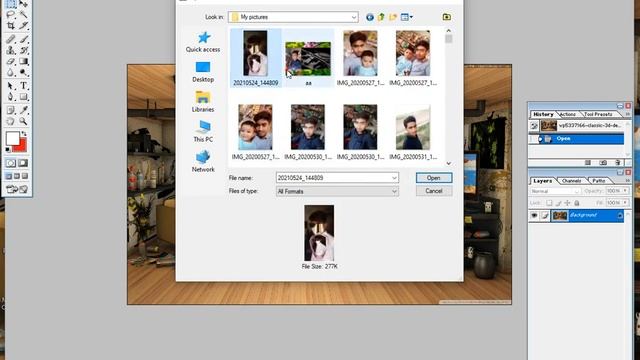This screenshot has height=360, width=640.
Task: Select the Clone Stamp tool
Action: point(11,50)
